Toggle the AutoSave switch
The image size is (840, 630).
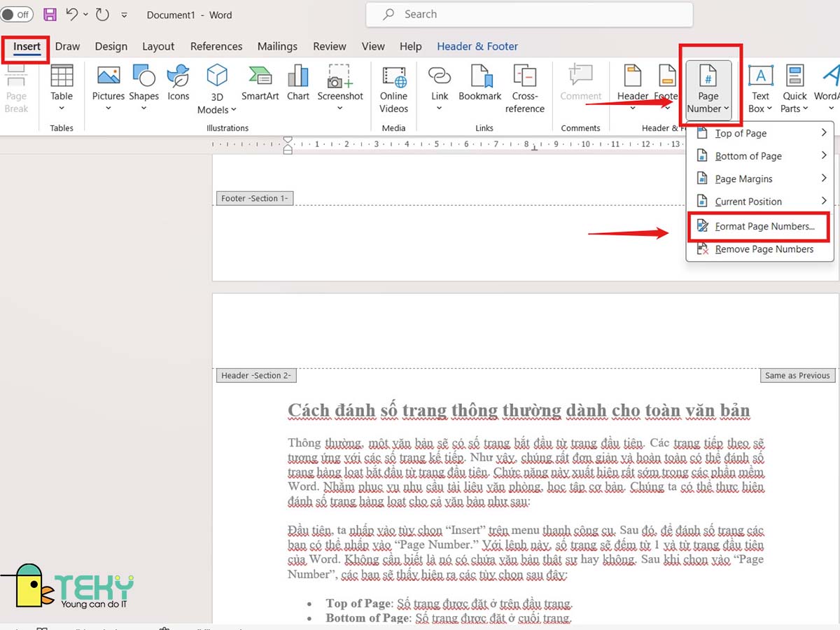(17, 15)
